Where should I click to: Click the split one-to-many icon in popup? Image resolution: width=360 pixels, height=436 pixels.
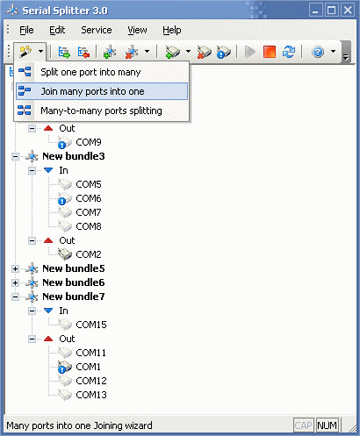24,72
